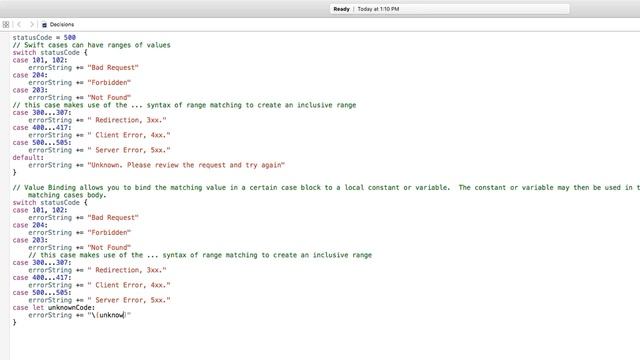
Task: Click the second 'switch statusCode {' line
Action: [x=50, y=203]
